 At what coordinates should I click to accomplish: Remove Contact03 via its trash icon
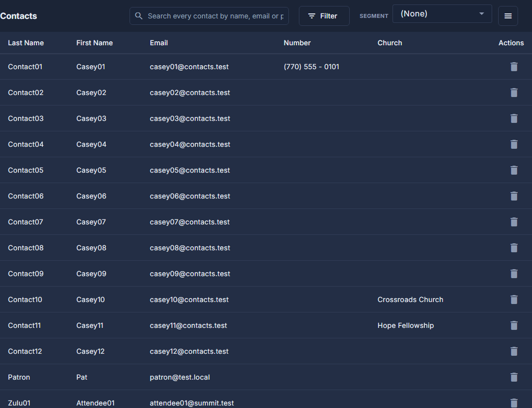click(x=514, y=118)
